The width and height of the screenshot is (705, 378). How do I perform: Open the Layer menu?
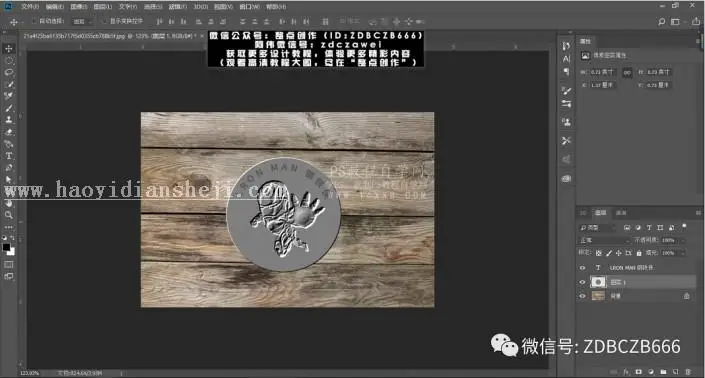tap(103, 7)
